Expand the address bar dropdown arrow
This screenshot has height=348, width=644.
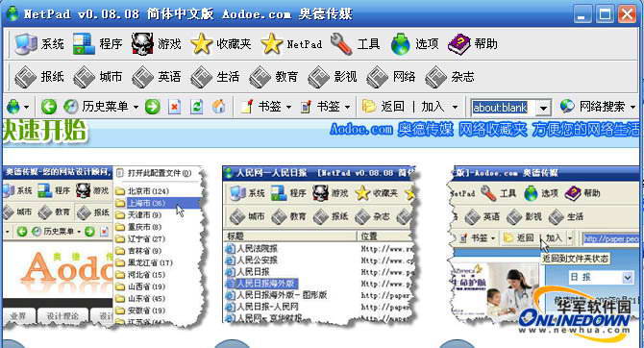point(544,108)
